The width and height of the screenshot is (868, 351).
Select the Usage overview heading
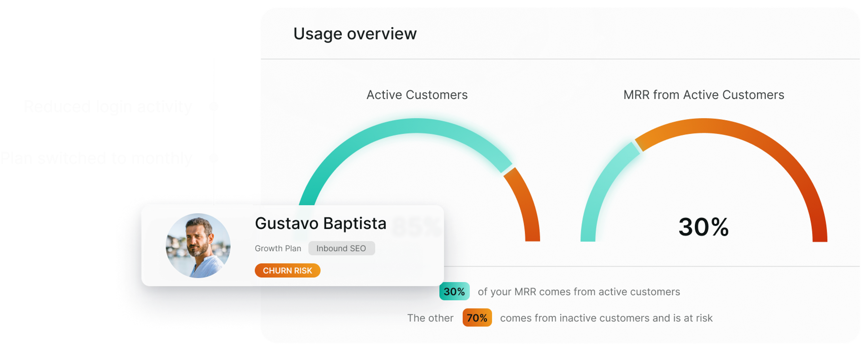[355, 34]
